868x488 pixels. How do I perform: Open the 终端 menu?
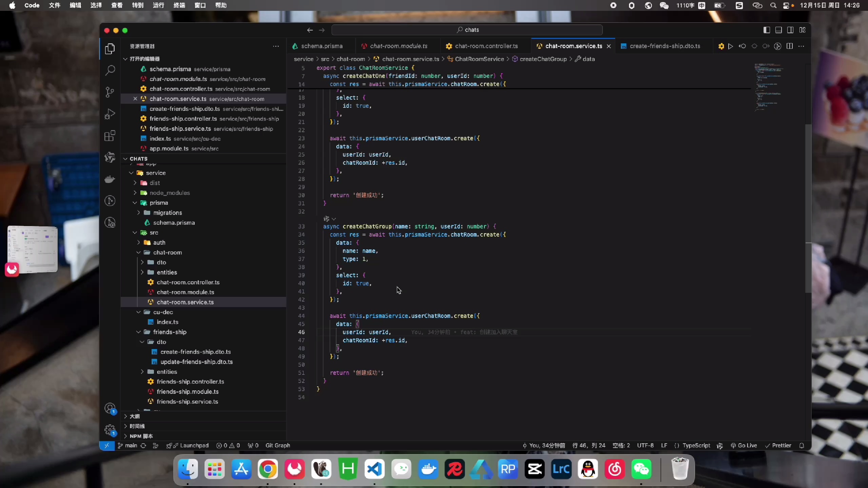(x=179, y=5)
